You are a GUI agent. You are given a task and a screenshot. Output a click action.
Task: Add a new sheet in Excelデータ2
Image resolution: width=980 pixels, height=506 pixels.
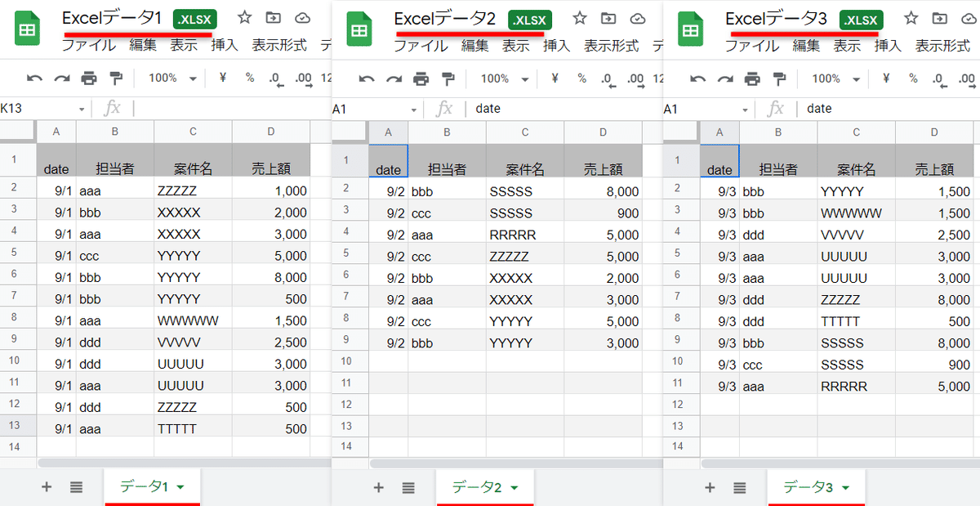[x=378, y=487]
